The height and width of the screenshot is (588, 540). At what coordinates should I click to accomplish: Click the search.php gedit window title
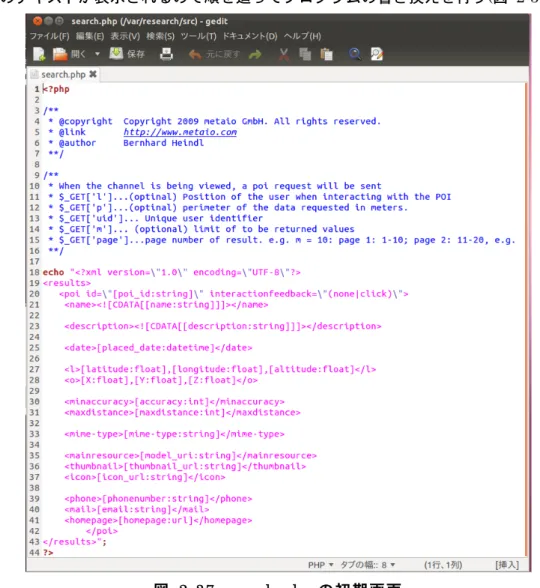(x=149, y=21)
